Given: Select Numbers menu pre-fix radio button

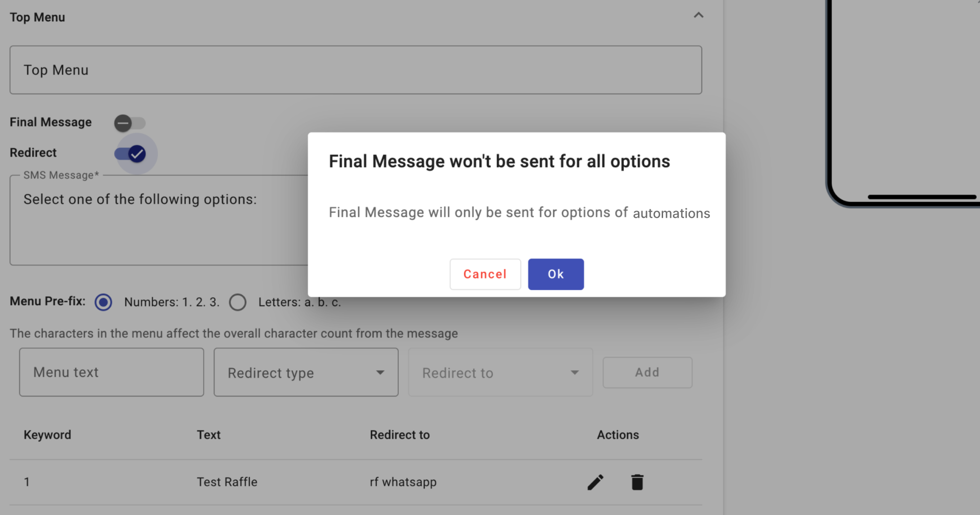Looking at the screenshot, I should (x=103, y=302).
